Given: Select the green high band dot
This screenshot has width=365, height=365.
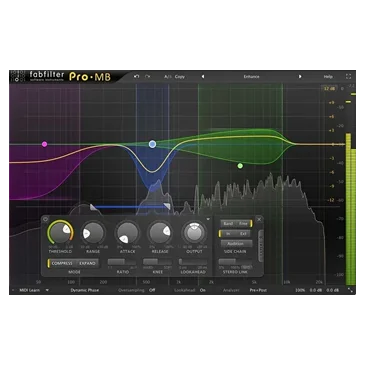Looking at the screenshot, I should [240, 166].
